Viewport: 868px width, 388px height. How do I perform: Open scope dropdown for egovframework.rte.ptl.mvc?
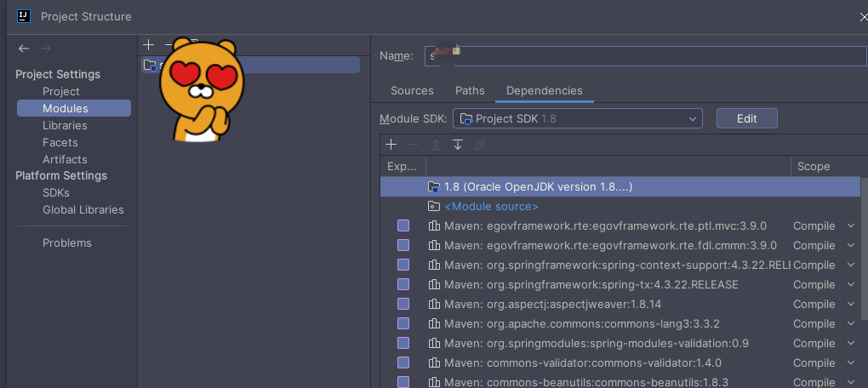coord(851,225)
